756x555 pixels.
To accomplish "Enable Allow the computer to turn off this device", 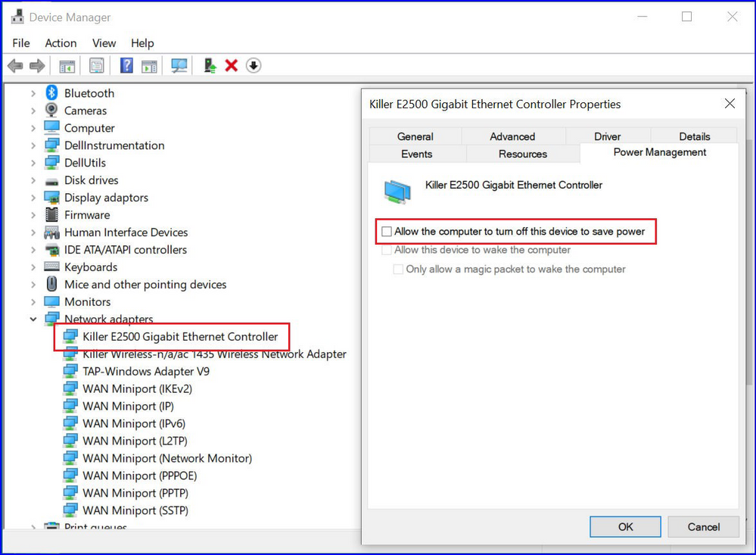I will [x=387, y=232].
